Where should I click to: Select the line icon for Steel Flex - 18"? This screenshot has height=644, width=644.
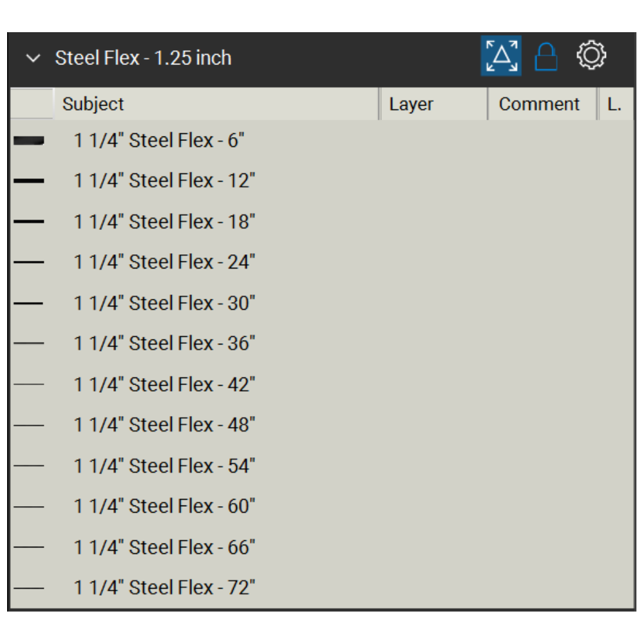(29, 222)
